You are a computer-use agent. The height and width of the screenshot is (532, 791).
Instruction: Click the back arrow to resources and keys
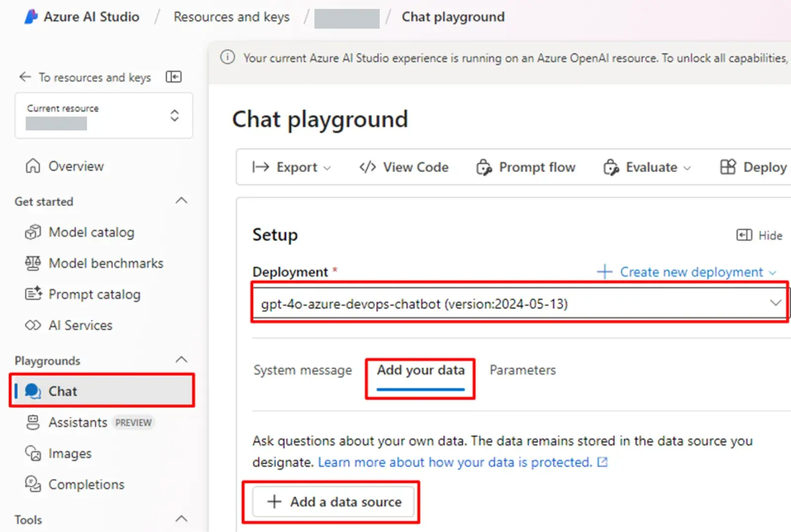click(25, 77)
